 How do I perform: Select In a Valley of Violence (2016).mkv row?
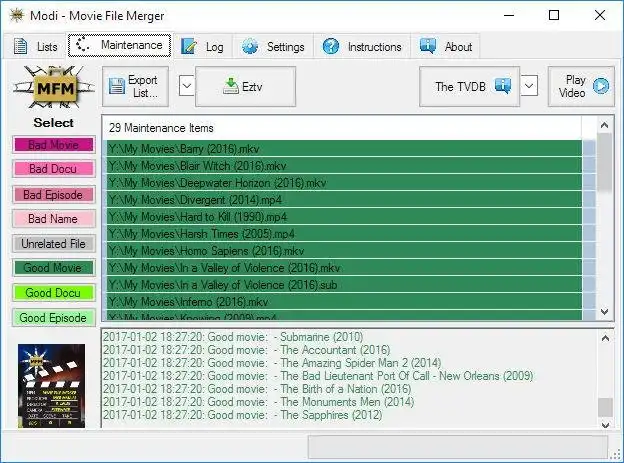coord(344,268)
